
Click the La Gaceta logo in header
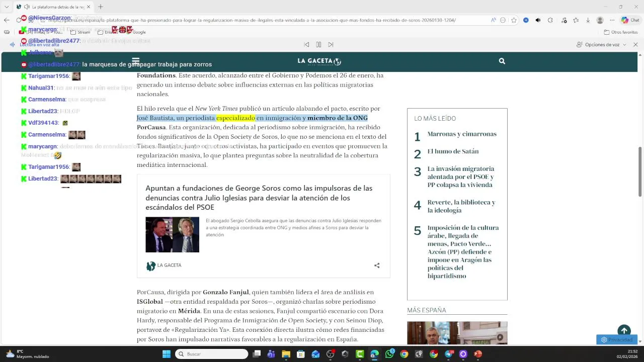coord(319,61)
